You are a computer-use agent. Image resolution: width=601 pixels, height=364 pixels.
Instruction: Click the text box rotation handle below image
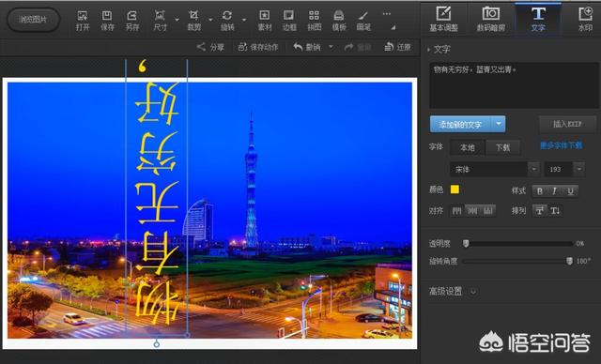coord(157,344)
